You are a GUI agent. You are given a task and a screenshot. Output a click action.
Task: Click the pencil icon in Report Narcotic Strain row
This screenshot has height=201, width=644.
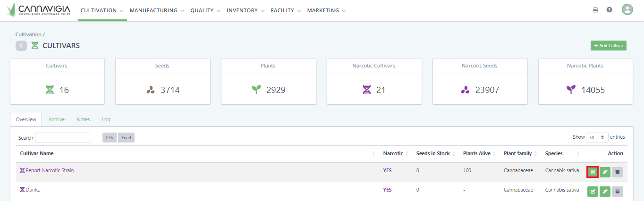point(605,172)
